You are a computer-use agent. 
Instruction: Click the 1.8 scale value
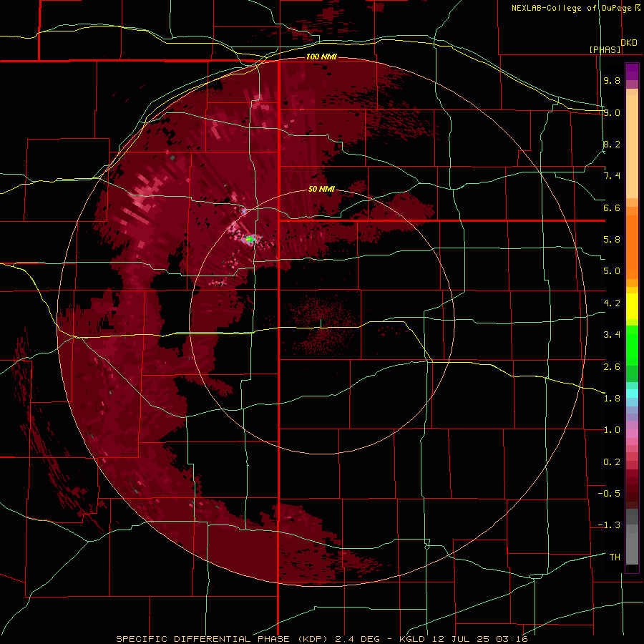tap(612, 399)
